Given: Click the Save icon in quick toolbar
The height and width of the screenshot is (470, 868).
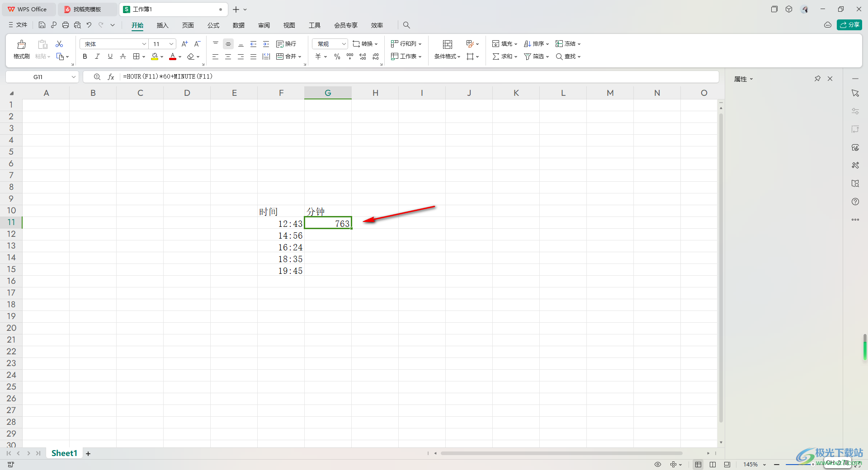Looking at the screenshot, I should [42, 25].
